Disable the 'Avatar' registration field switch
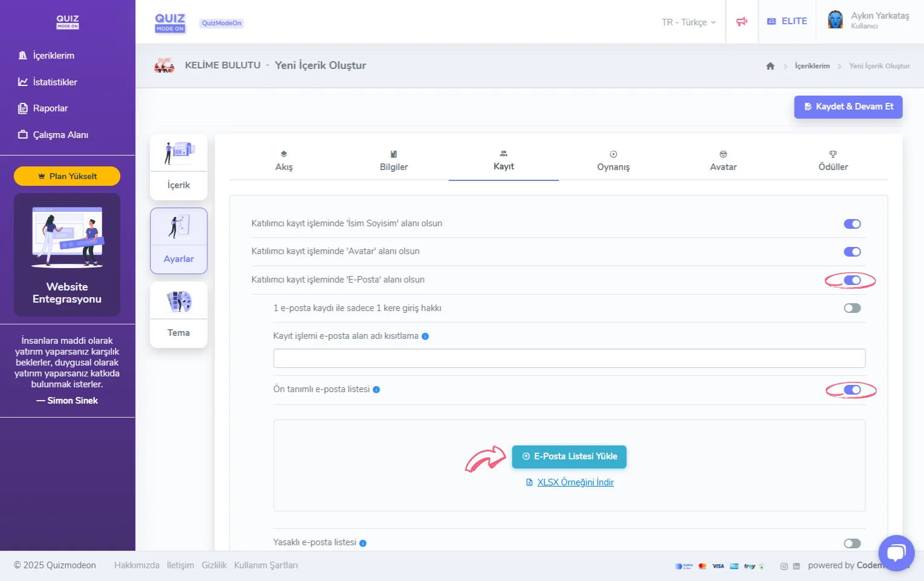924x581 pixels. [x=852, y=252]
